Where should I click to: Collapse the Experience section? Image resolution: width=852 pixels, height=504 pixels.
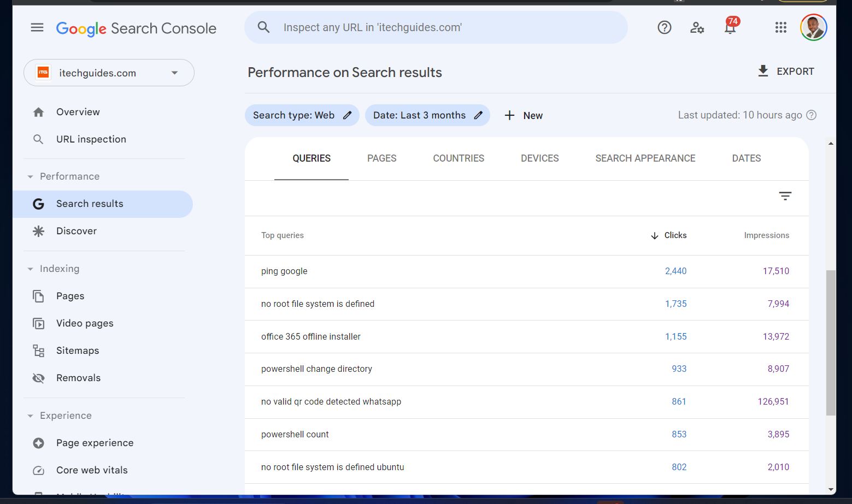click(x=30, y=416)
